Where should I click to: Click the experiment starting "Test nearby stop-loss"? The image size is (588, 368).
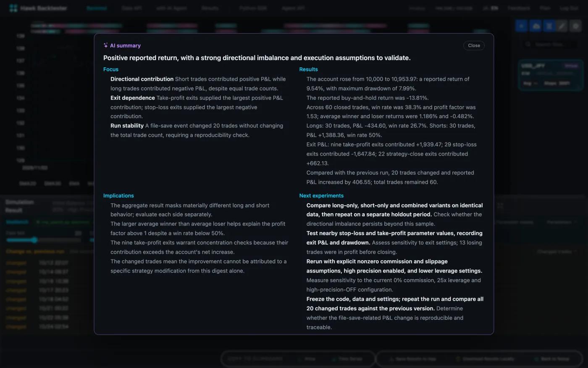coord(394,243)
